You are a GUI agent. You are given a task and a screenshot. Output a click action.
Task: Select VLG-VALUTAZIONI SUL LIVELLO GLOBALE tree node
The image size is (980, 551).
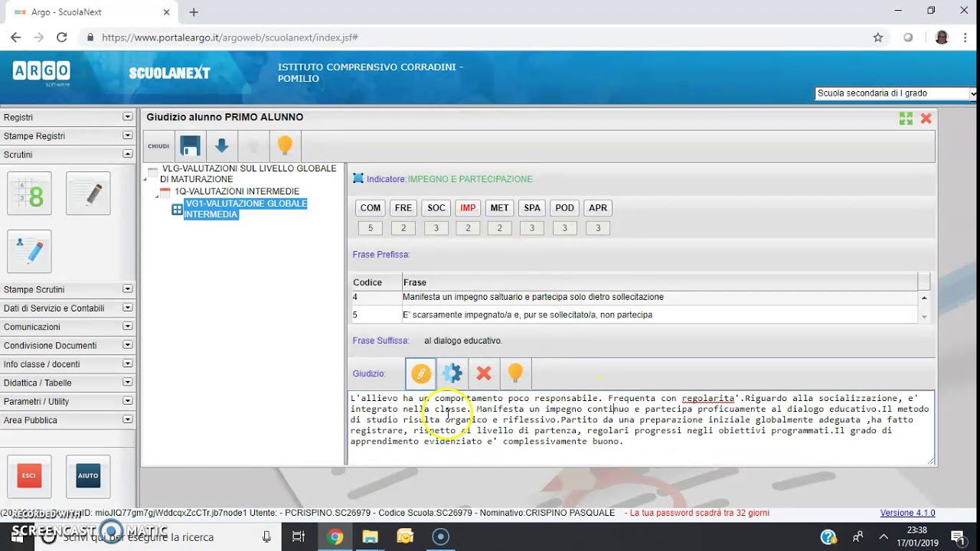(x=249, y=174)
